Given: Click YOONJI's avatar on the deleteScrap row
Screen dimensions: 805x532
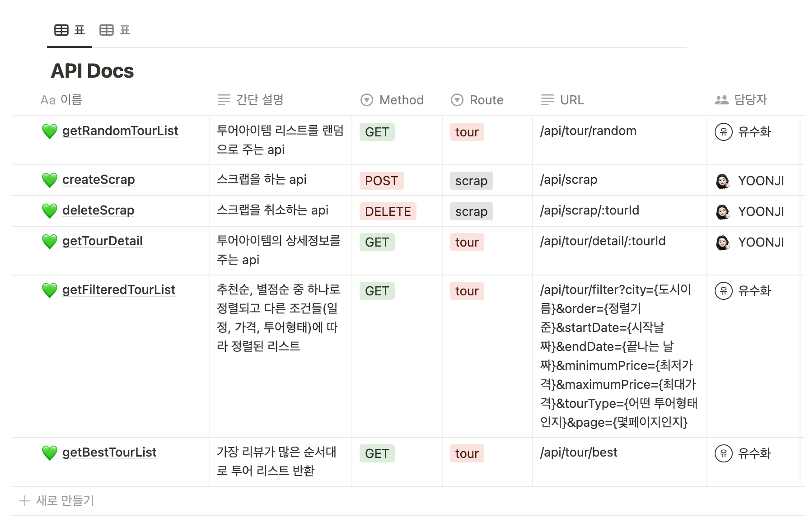Looking at the screenshot, I should pos(723,211).
